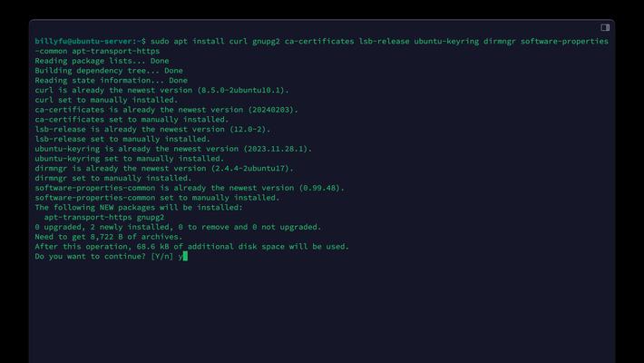The height and width of the screenshot is (363, 644).
Task: Toggle the split pane icon in terminal corner
Action: coord(605,27)
